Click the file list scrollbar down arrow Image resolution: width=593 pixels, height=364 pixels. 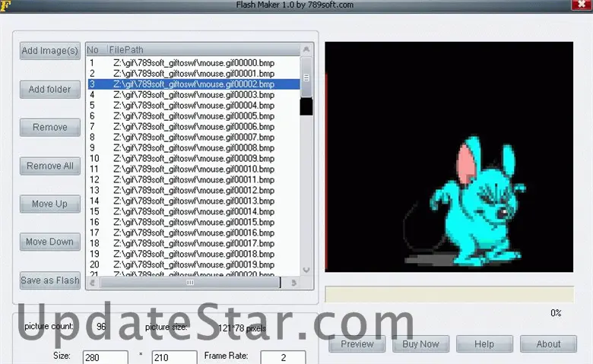306,269
